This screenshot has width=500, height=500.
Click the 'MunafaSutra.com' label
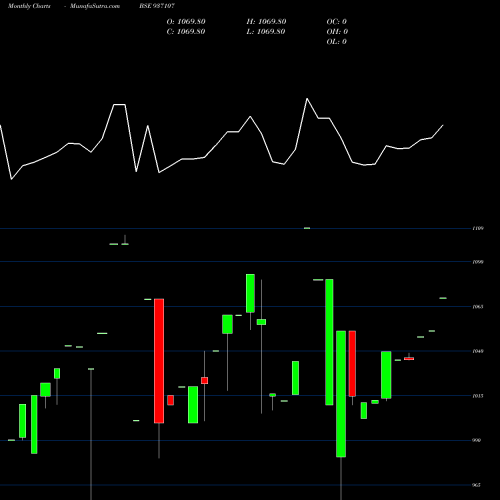tap(95, 6)
